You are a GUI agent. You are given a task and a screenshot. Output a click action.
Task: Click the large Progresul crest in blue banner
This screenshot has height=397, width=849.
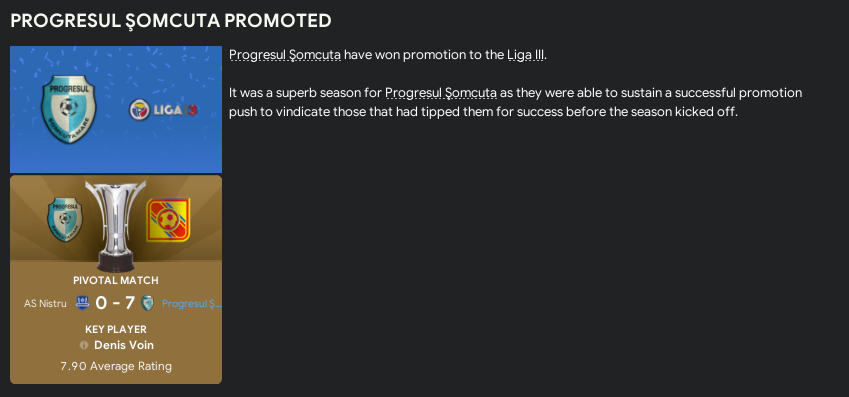69,109
